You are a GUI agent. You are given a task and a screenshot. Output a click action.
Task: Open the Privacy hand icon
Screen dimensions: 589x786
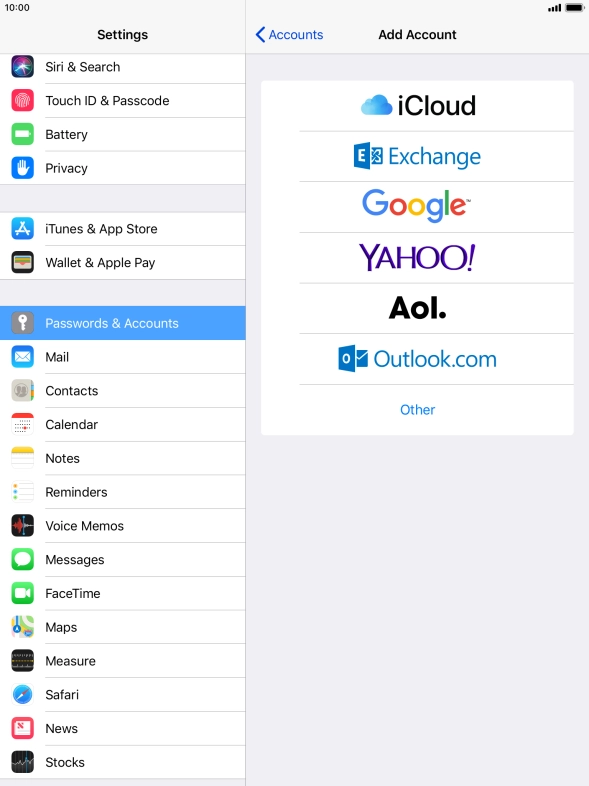tap(23, 168)
